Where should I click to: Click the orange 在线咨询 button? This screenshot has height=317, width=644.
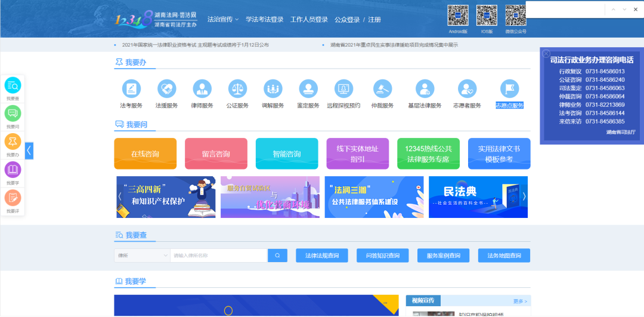pos(145,154)
